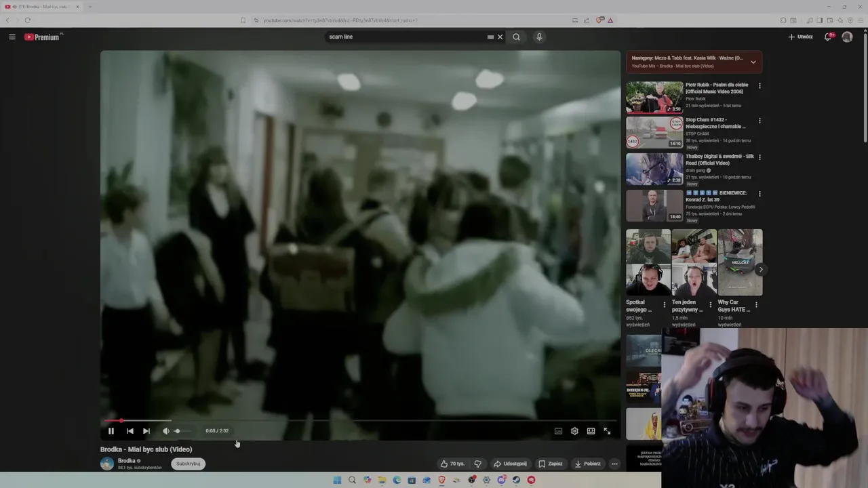This screenshot has height=488, width=868.
Task: Select the Brodka browser tab
Action: click(x=42, y=7)
